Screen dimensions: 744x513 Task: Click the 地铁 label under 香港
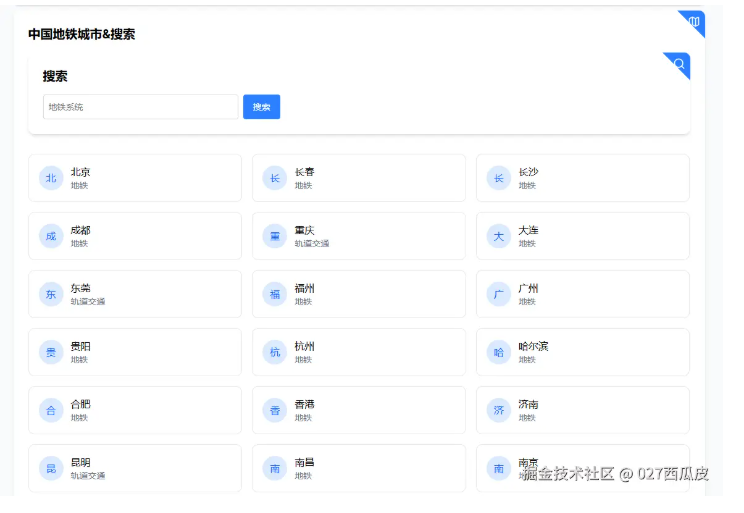pyautogui.click(x=303, y=418)
